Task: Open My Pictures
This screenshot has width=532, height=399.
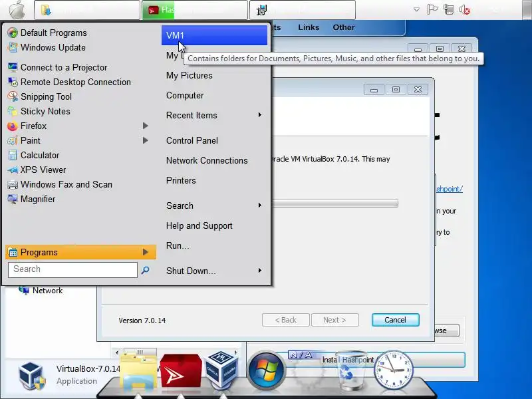Action: 189,75
